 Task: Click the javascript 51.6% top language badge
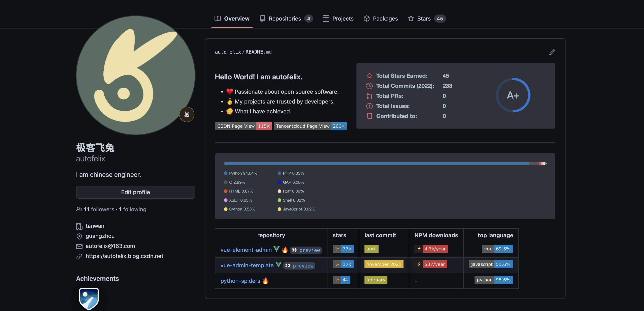(491, 264)
